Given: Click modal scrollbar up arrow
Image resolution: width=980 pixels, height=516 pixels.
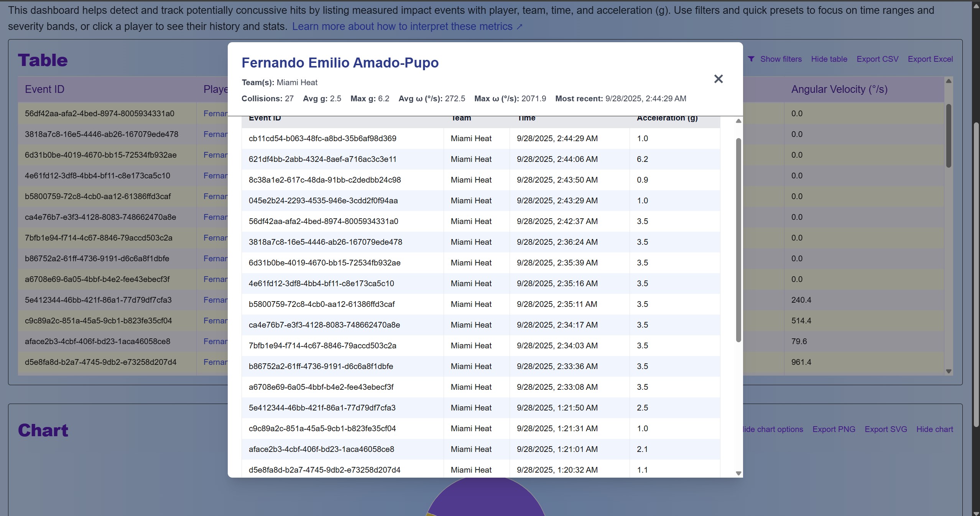Looking at the screenshot, I should (x=738, y=121).
